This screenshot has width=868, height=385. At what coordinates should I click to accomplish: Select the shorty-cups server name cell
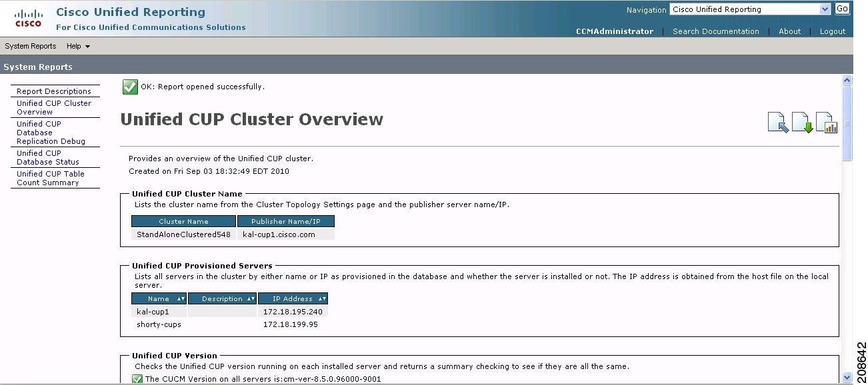159,325
